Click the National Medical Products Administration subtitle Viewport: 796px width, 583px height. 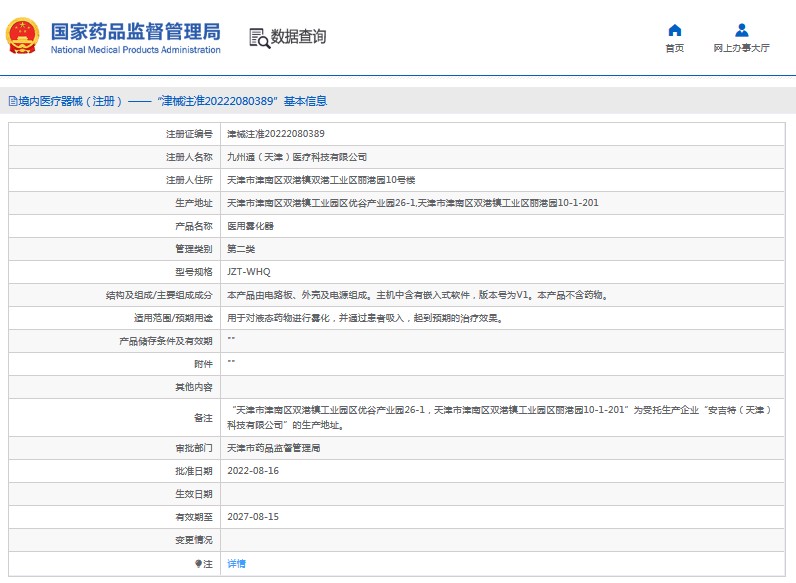(x=135, y=50)
